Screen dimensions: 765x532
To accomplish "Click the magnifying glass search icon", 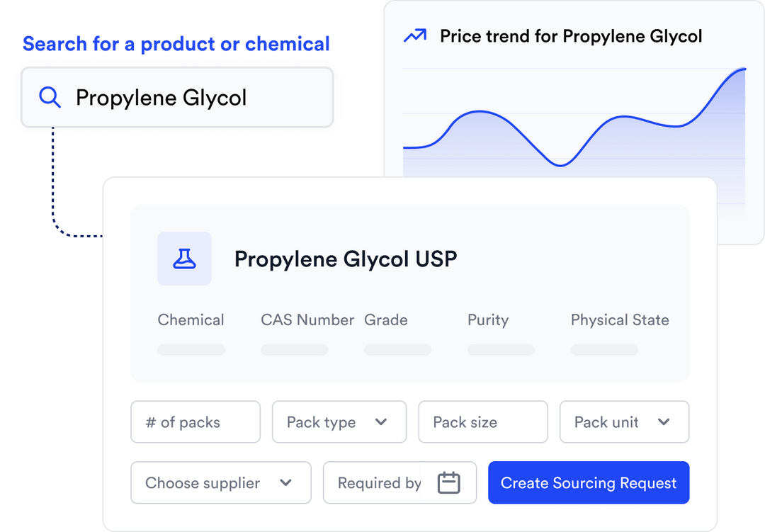I will 50,98.
